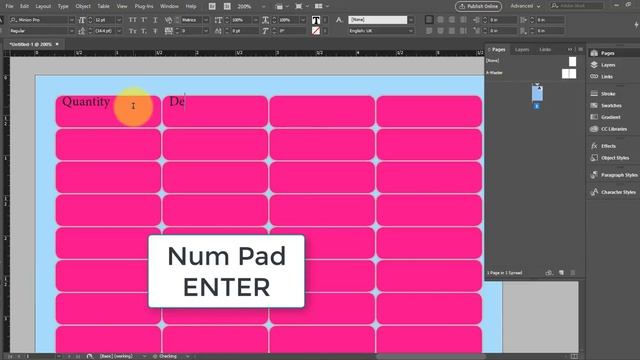This screenshot has height=360, width=640.
Task: Open the Gradient panel
Action: tap(605, 117)
